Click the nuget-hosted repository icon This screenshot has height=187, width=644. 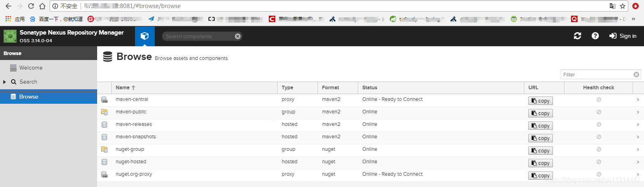click(x=104, y=162)
